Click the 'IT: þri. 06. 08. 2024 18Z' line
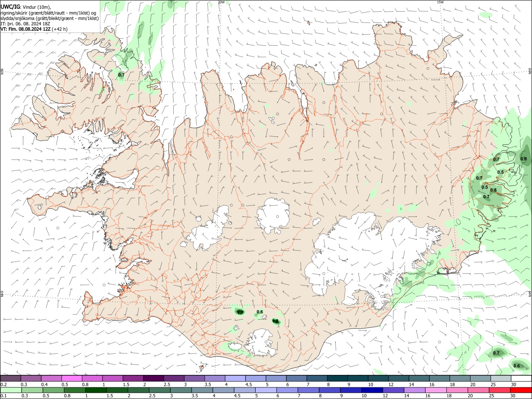This screenshot has width=532, height=399. click(25, 24)
